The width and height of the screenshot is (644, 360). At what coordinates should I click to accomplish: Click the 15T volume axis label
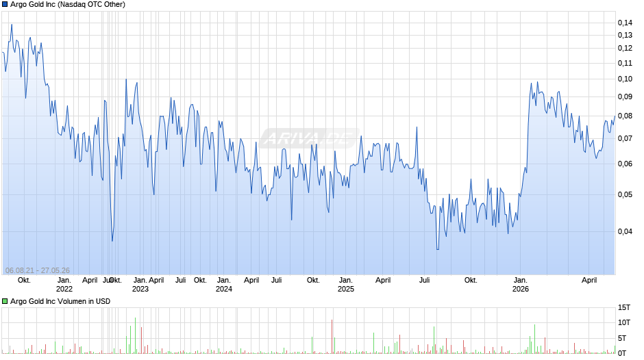point(624,307)
